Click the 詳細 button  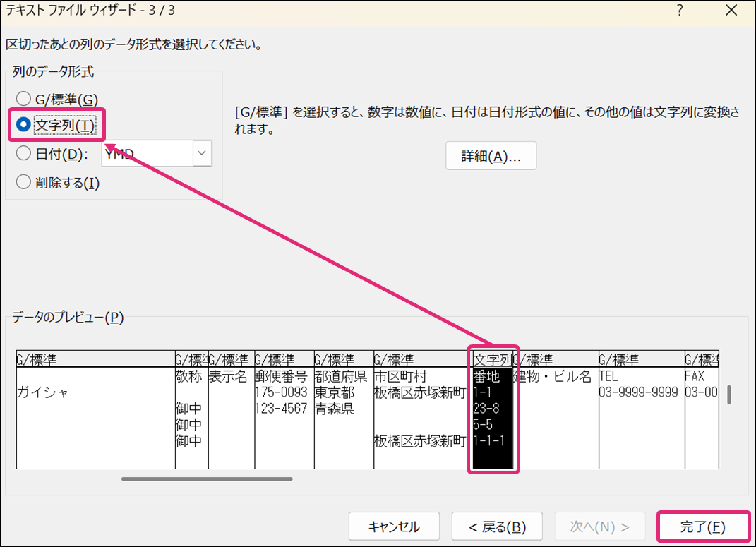(491, 156)
